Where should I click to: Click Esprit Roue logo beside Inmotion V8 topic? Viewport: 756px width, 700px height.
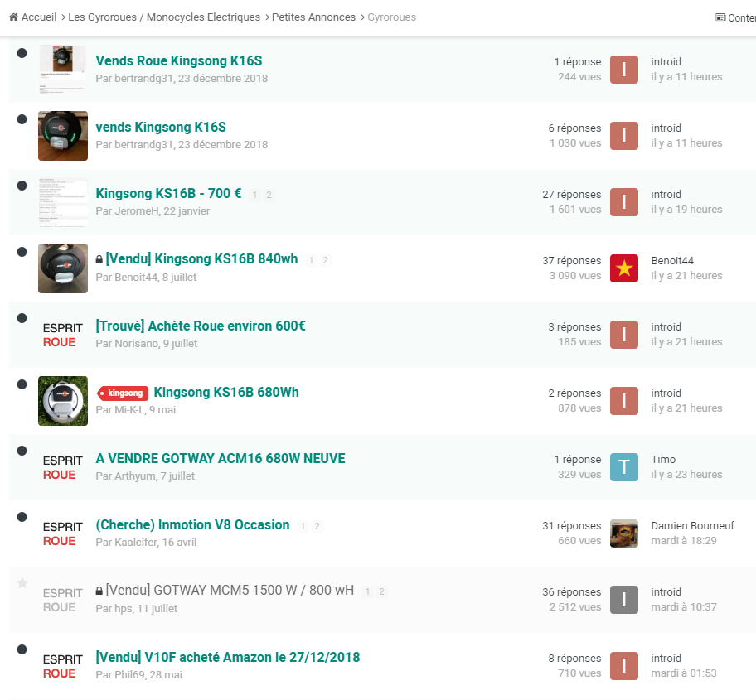pyautogui.click(x=63, y=533)
